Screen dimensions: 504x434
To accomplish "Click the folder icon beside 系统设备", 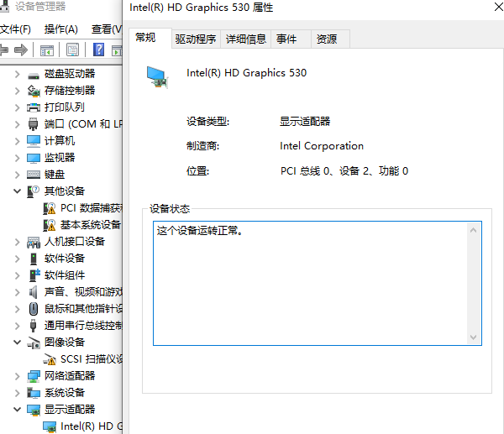I will point(34,393).
